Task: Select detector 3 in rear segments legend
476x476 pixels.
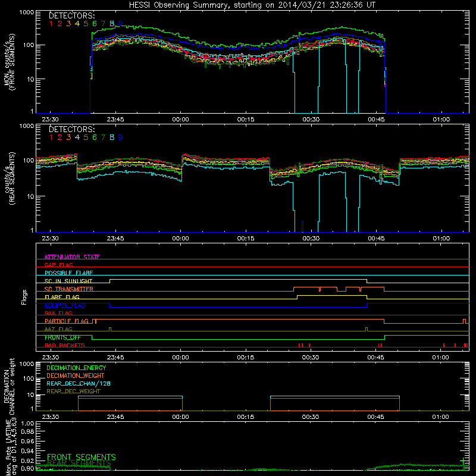Action: [68, 137]
